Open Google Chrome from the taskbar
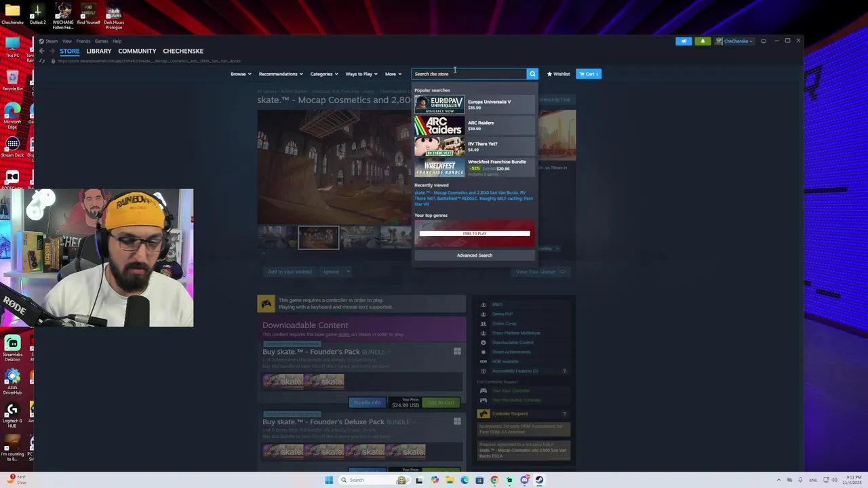Screen dimensions: 868x488 tap(494, 480)
